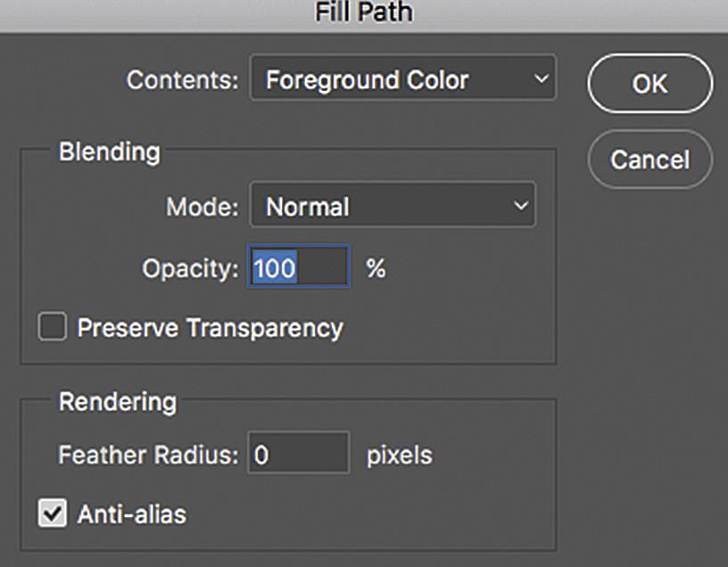The height and width of the screenshot is (567, 728).
Task: Click the chevron arrow in Mode dropdown
Action: 521,205
